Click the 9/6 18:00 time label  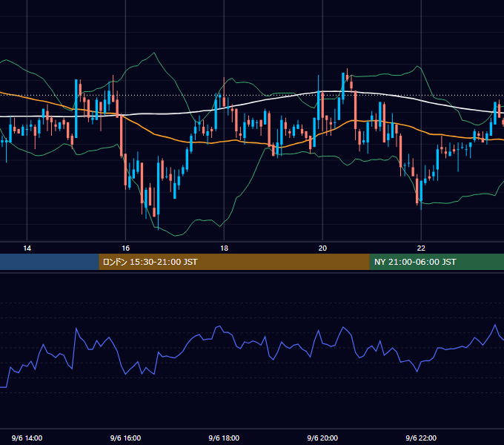(224, 438)
